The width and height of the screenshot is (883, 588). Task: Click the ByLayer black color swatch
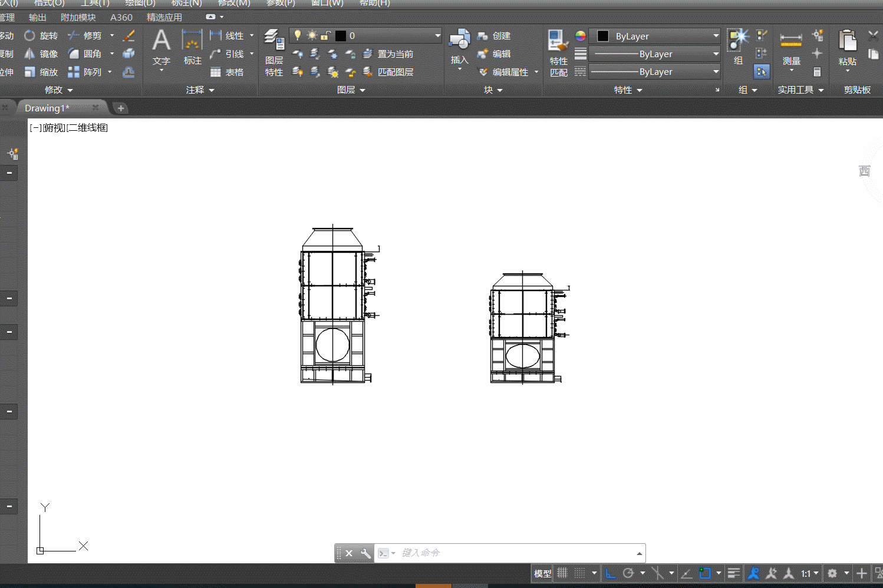click(603, 36)
